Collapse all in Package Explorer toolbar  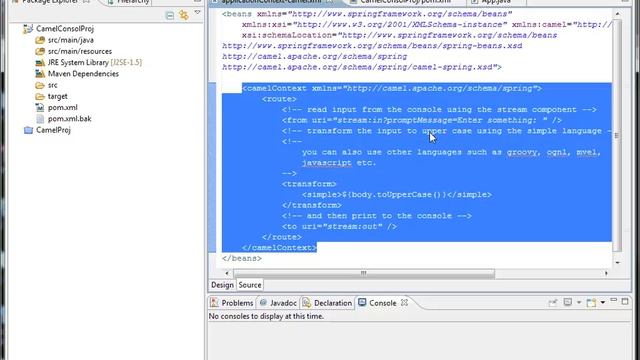pos(170,16)
